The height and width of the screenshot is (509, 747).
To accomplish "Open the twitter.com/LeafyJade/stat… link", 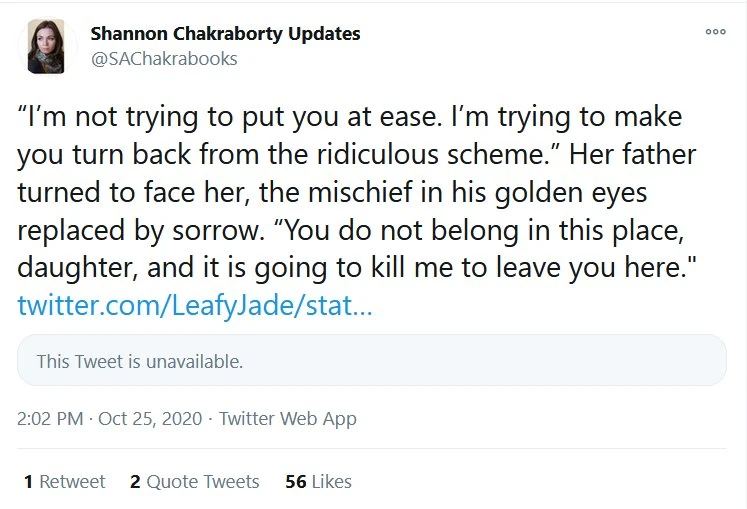I will [x=195, y=305].
